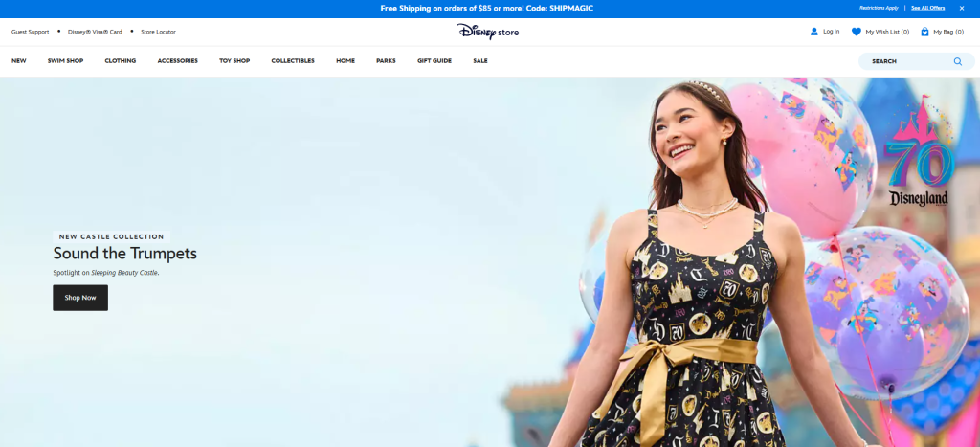
Task: Click the Disneyland 70 anniversary logo
Action: 919,151
